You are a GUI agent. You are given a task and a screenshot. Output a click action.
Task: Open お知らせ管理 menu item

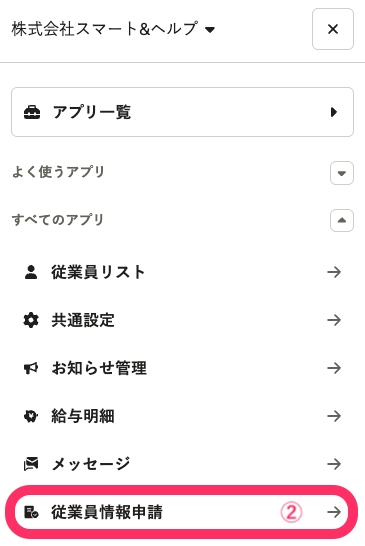[x=182, y=368]
